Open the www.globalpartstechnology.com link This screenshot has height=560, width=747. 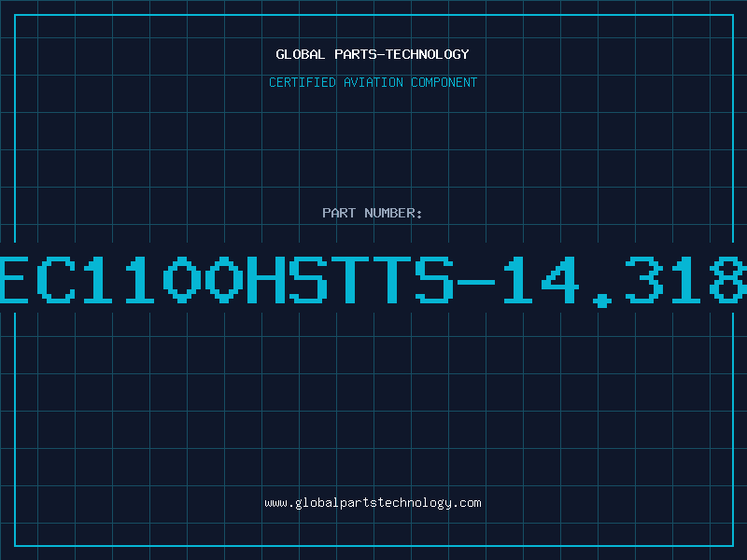(373, 503)
